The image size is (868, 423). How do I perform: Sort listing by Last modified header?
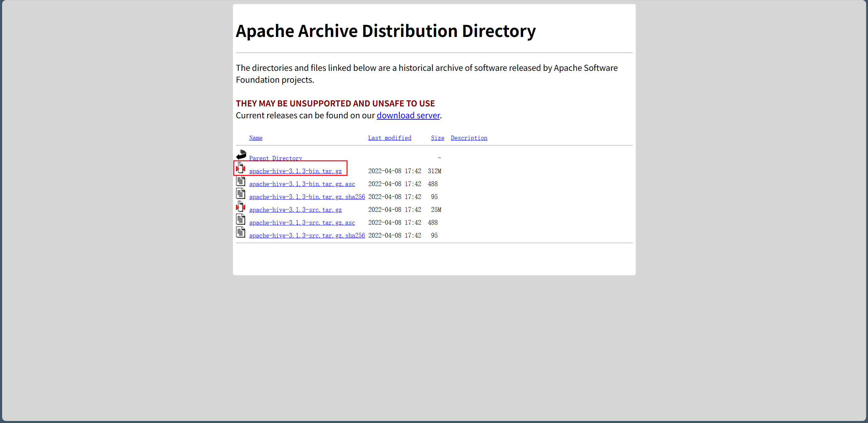coord(390,138)
